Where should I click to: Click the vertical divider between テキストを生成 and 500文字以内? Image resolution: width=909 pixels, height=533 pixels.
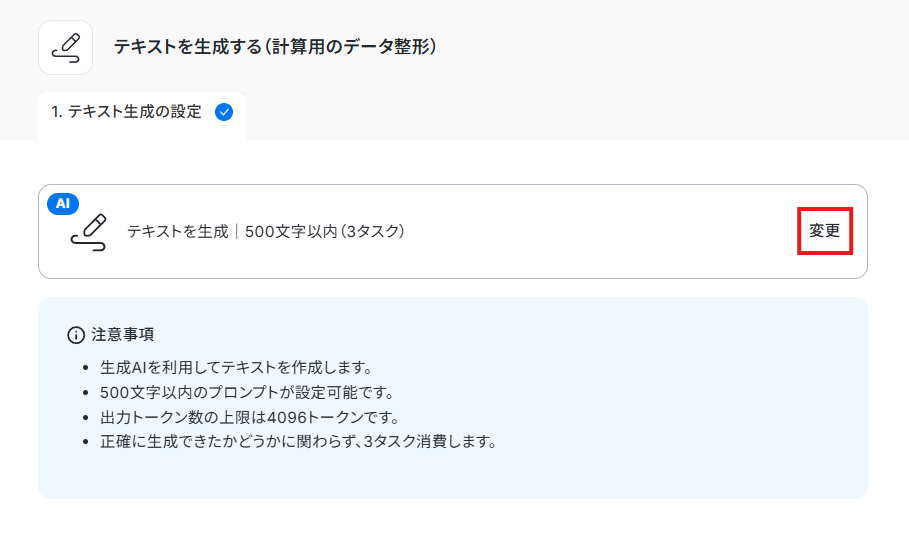pos(237,231)
